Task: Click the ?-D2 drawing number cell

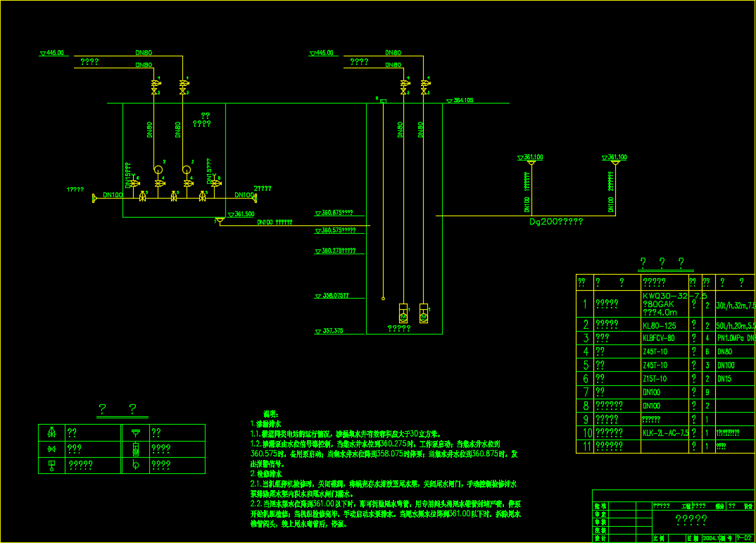Action: click(744, 537)
